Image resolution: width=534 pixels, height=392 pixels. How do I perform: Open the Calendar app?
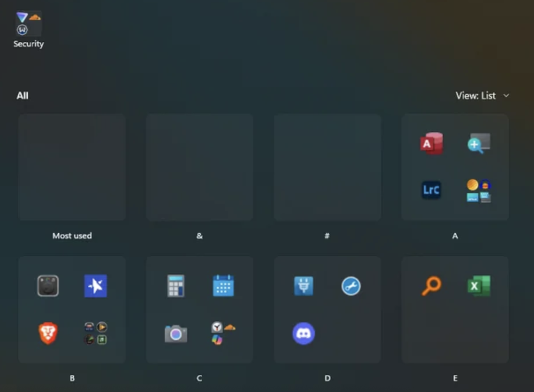(x=224, y=286)
